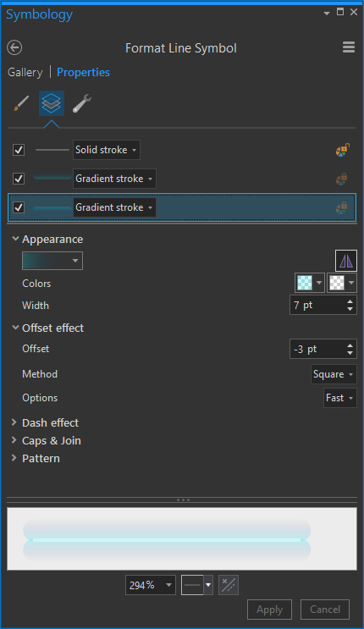Click the reverse gradient direction icon

tap(346, 261)
